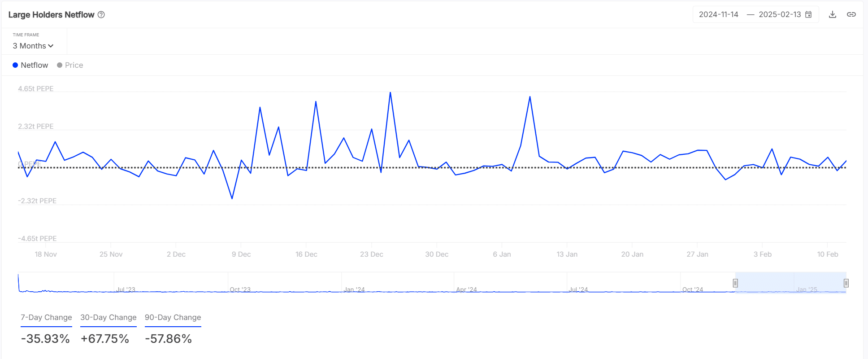Open the calendar icon in date range

[808, 14]
